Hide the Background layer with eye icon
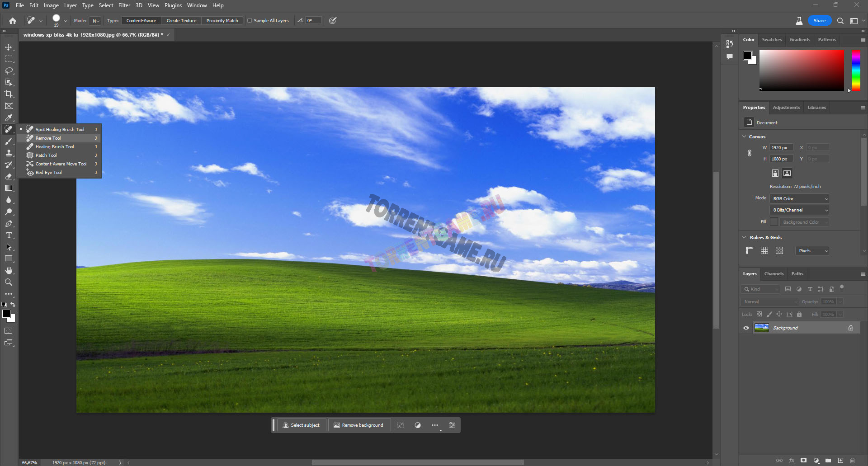 [746, 328]
